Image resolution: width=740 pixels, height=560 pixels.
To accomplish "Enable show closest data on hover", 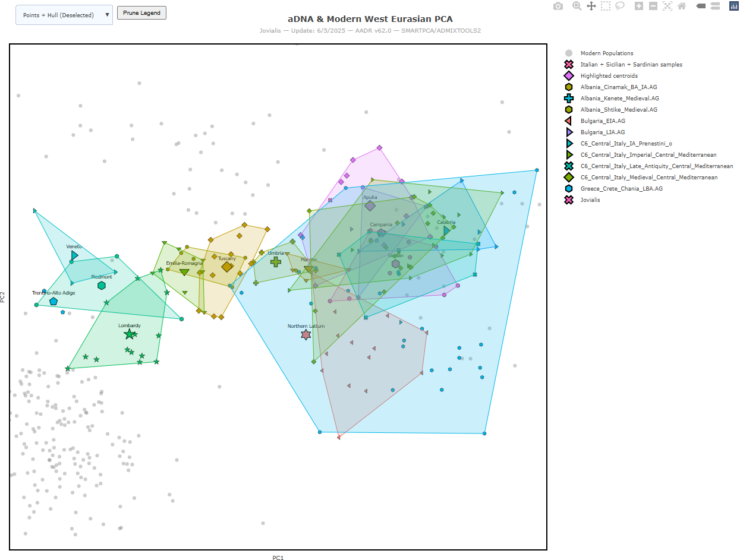I will click(x=701, y=6).
